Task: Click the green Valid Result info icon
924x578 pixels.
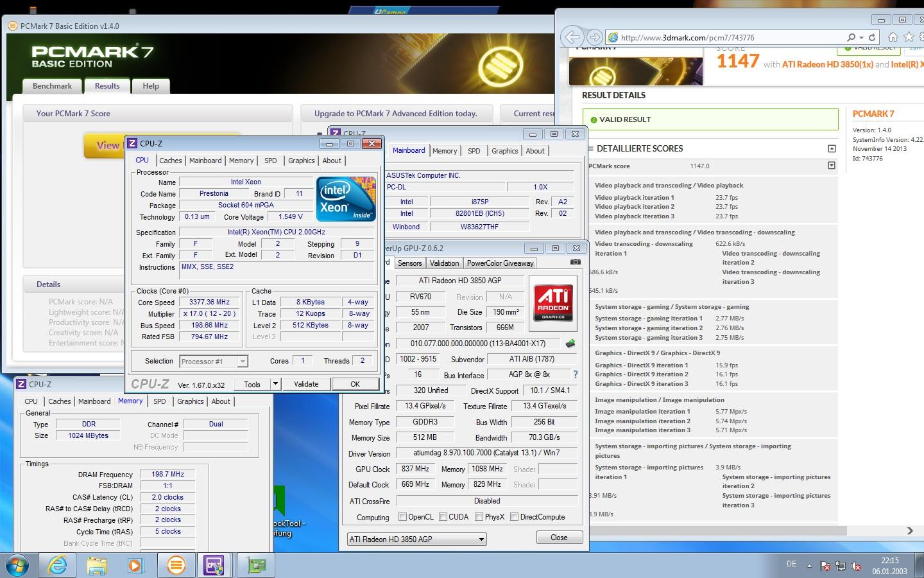Action: [594, 120]
